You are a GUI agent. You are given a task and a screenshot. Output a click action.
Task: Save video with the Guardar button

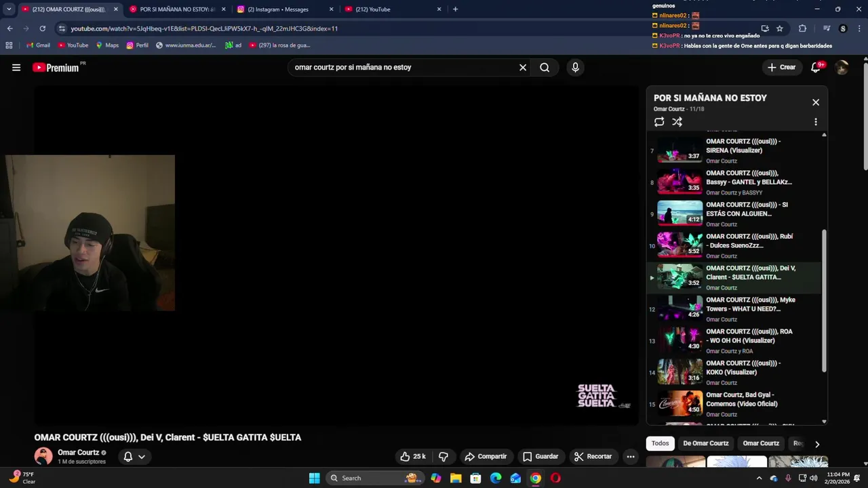point(540,456)
